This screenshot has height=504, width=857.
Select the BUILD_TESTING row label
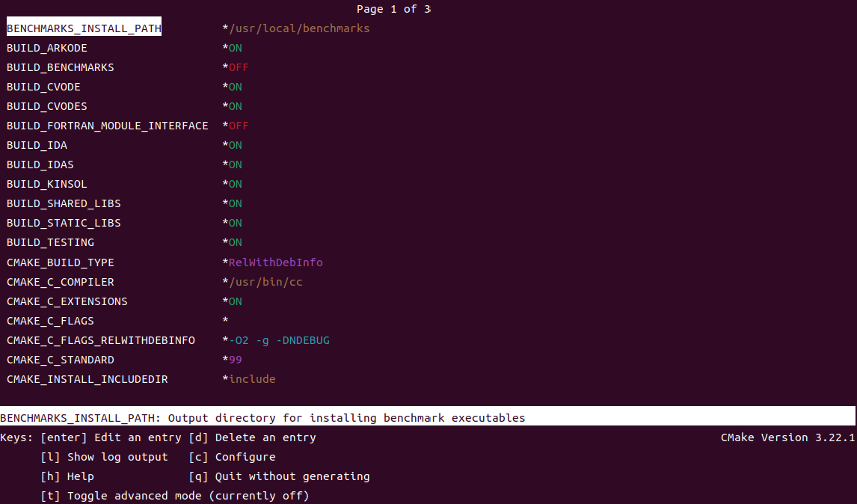tap(50, 242)
